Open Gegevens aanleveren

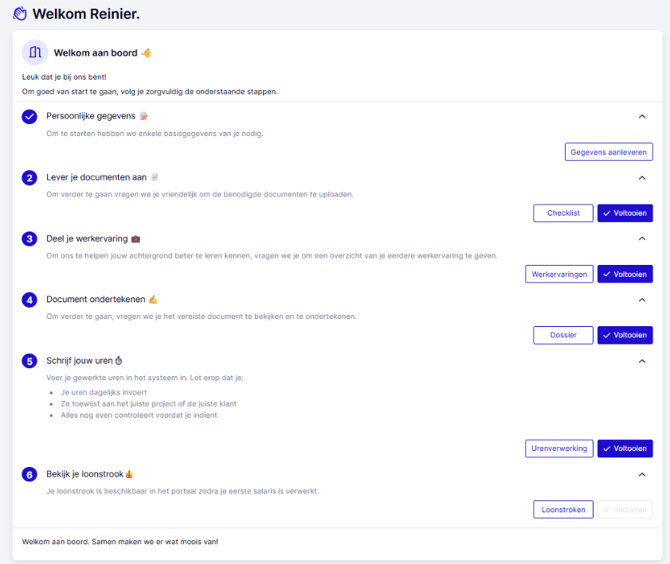tap(608, 152)
